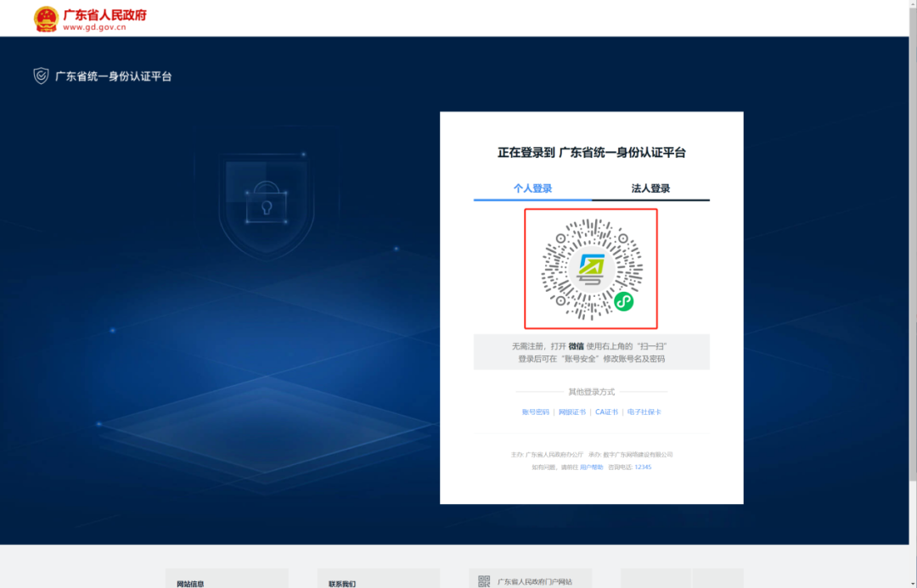Choose 电子社保卡 login method

[644, 412]
